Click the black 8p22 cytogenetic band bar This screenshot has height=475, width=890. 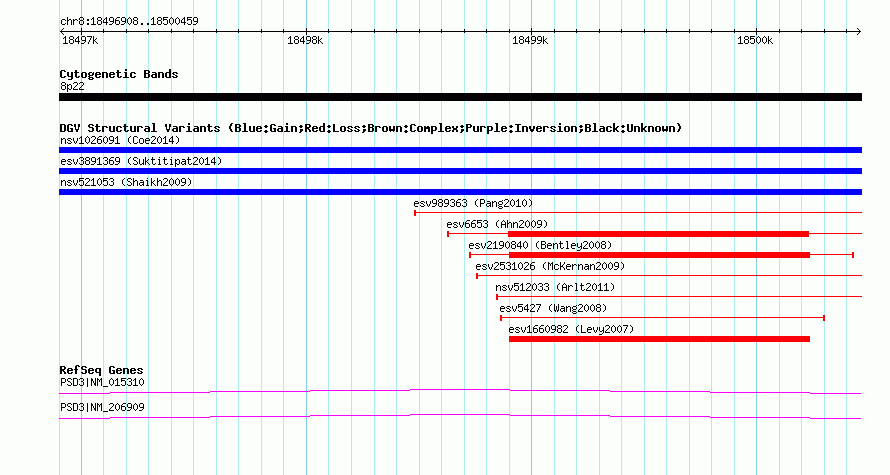pyautogui.click(x=460, y=97)
